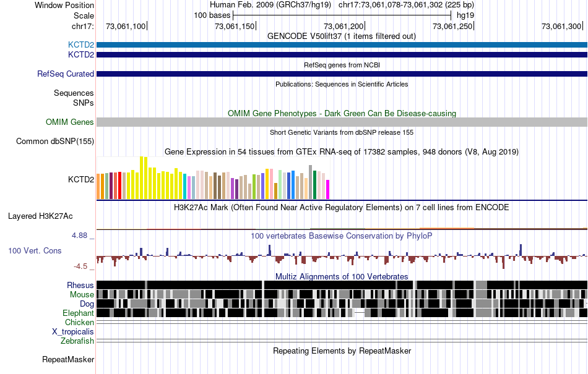Select the Mouse alignment row label
This screenshot has height=374, width=588.
coord(82,295)
